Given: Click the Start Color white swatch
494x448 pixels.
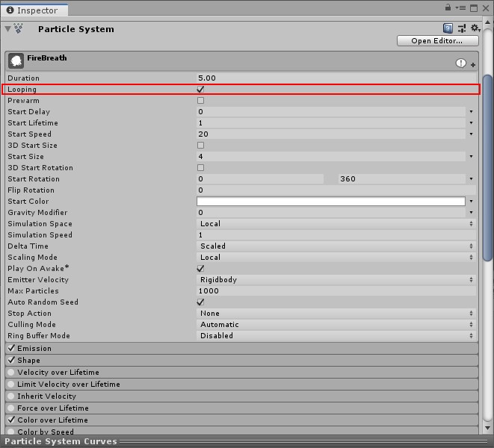Looking at the screenshot, I should pyautogui.click(x=331, y=201).
